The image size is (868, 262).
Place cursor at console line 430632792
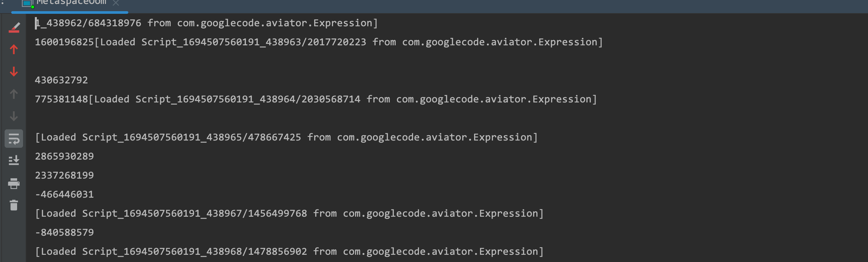tap(61, 80)
